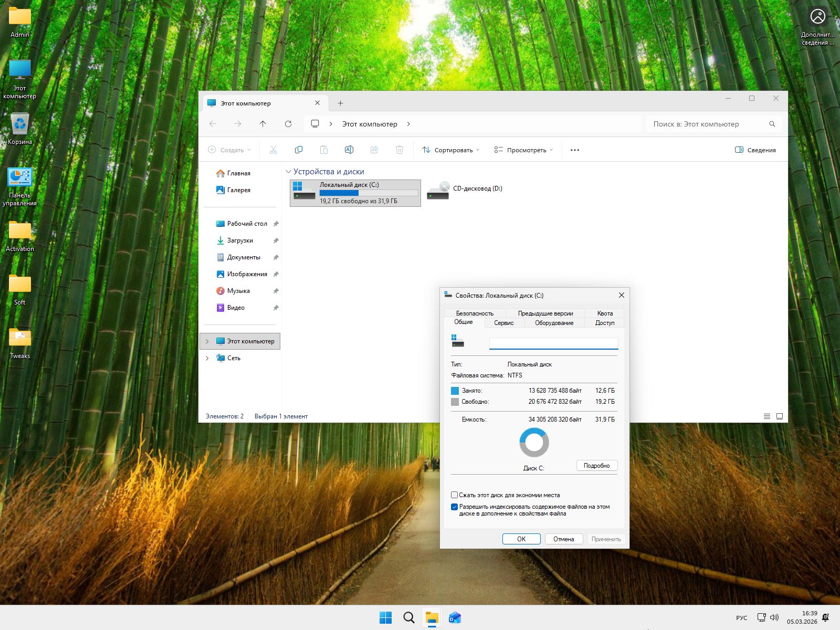Screen dimensions: 840x630
Task: Click the Подробно button
Action: [596, 466]
